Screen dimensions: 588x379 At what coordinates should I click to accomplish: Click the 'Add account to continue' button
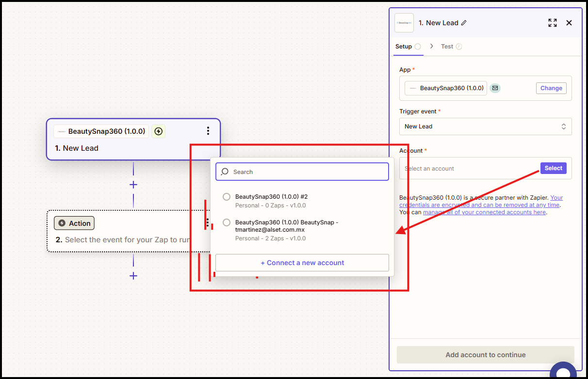485,355
